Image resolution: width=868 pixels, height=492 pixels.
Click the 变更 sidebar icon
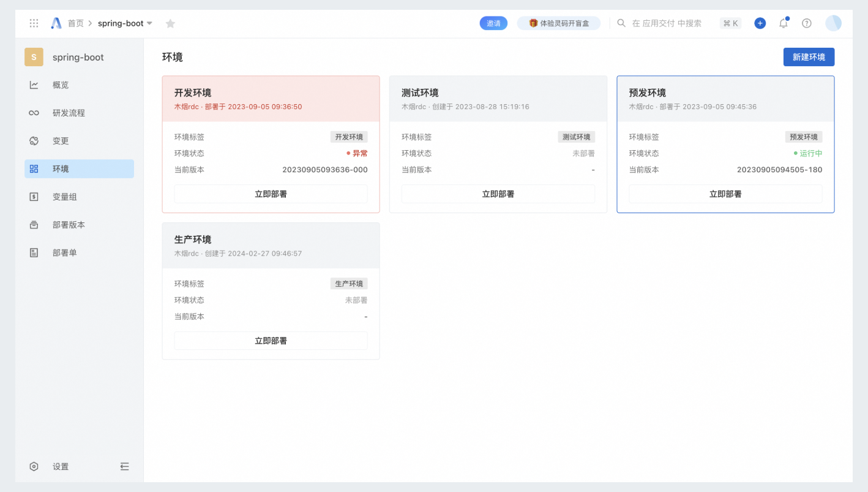34,141
